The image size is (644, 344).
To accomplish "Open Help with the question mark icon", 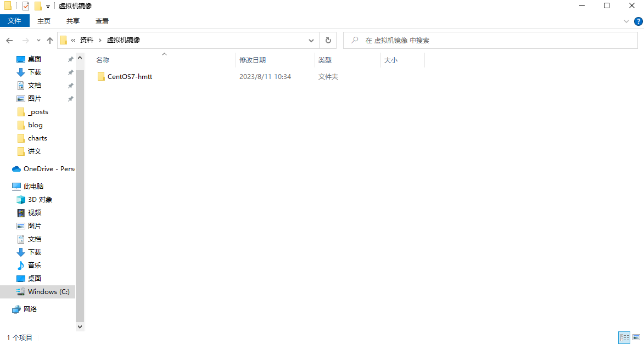I will (x=638, y=21).
